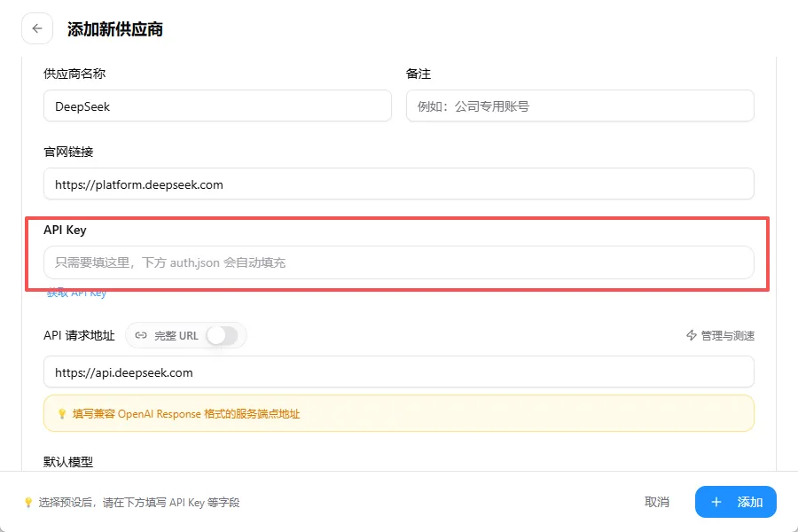This screenshot has height=532, width=798.
Task: Click the 取消 button
Action: coord(656,502)
